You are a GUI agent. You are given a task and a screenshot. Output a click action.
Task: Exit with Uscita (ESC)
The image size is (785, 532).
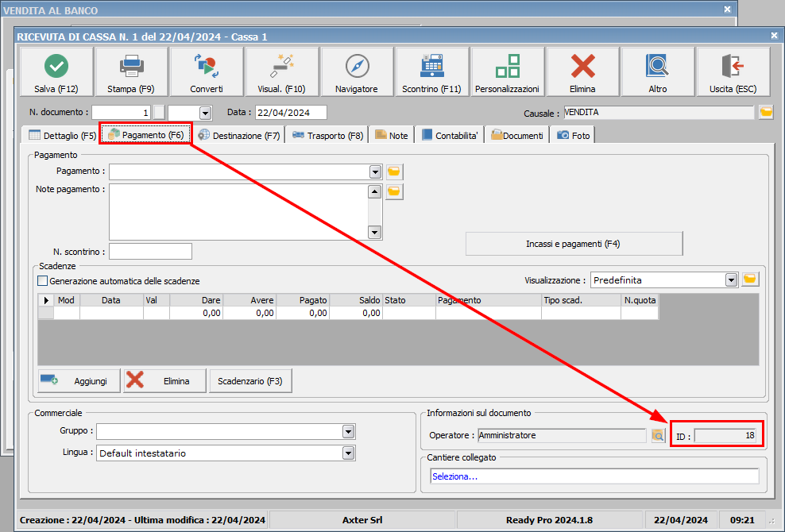(733, 71)
